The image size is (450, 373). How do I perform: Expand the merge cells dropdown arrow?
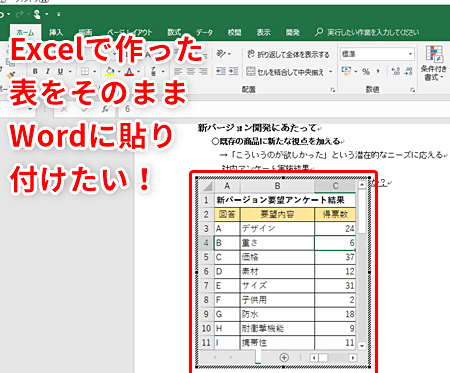(331, 72)
